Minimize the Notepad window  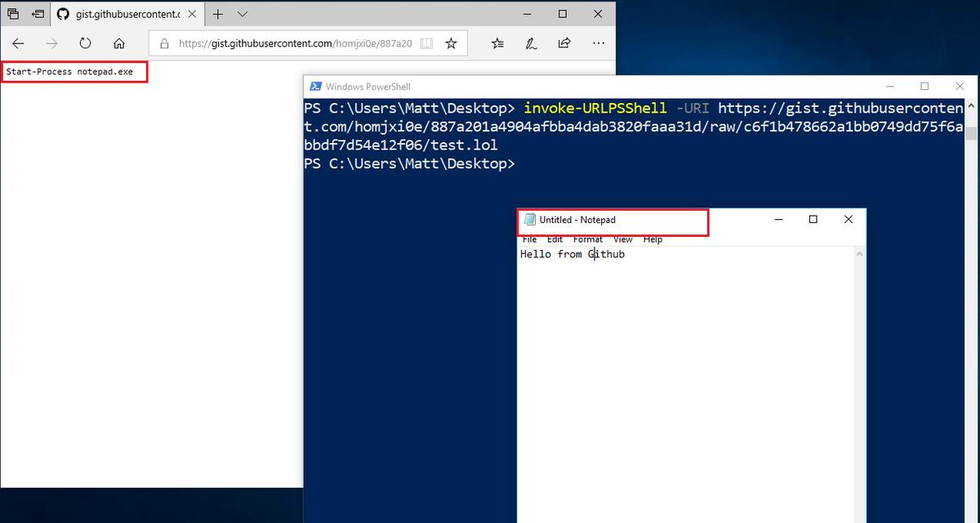point(778,220)
